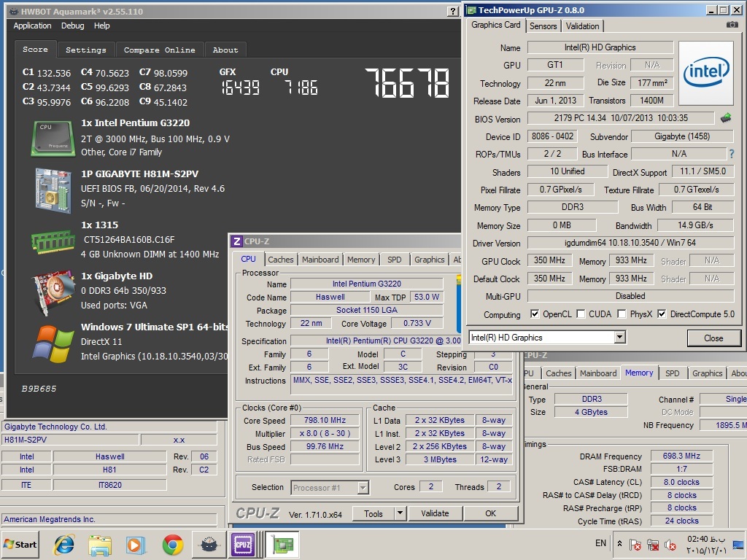The width and height of the screenshot is (747, 560).
Task: Open the Application menu in Aquamark
Action: pos(32,26)
